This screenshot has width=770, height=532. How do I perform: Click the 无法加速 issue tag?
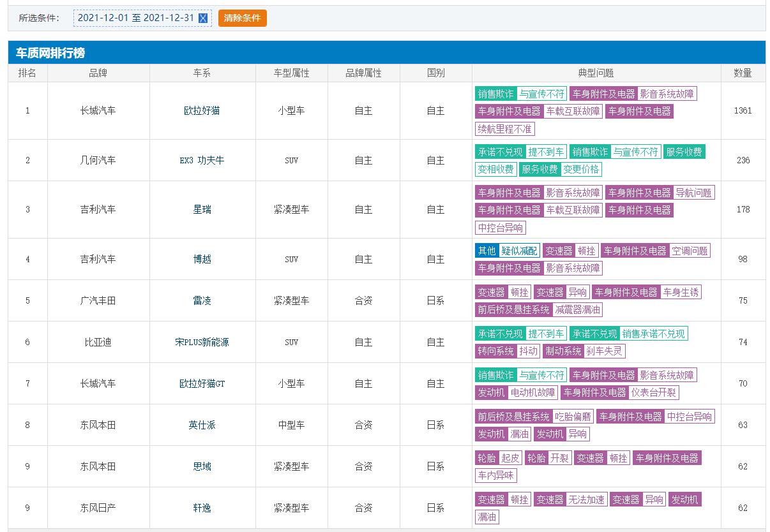pos(586,499)
